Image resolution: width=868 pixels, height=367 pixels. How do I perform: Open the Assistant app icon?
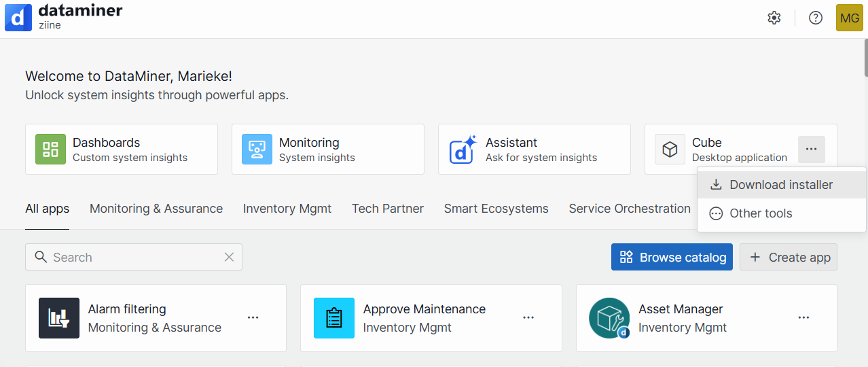coord(464,150)
